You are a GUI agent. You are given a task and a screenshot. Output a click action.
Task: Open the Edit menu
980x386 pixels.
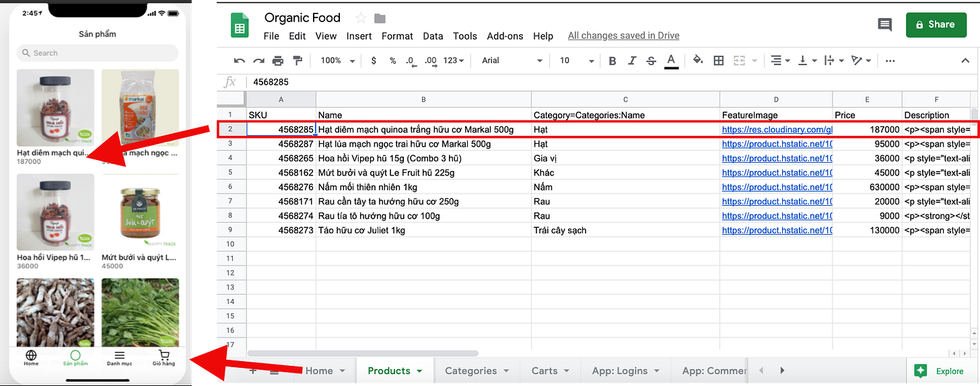coord(297,36)
